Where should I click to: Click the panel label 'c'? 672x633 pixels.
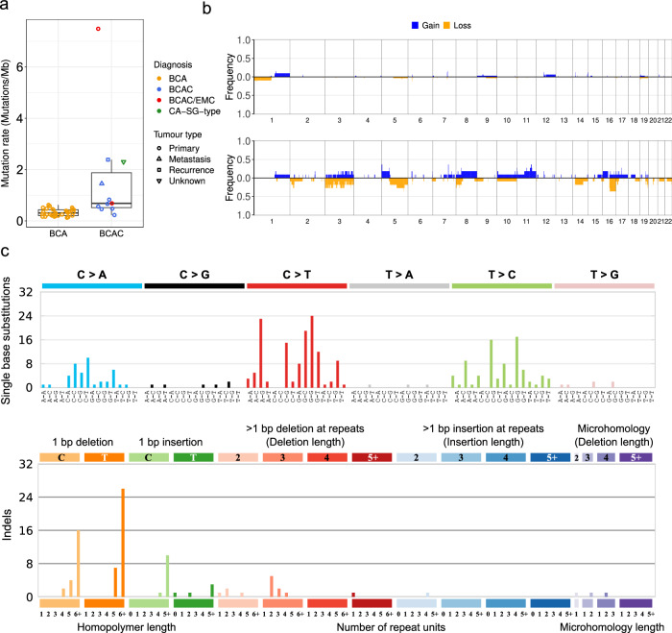(x=5, y=251)
